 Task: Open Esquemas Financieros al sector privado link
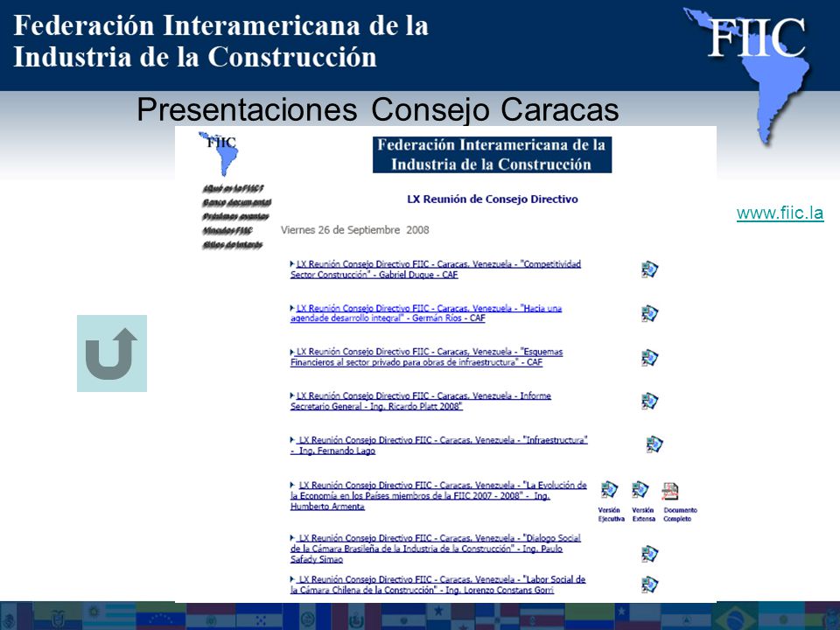click(x=426, y=357)
